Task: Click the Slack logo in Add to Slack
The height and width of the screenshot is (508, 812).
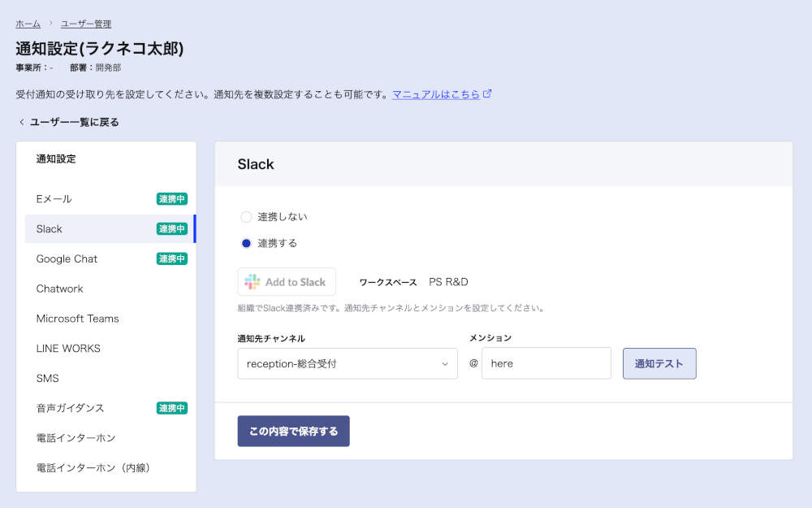Action: 253,282
